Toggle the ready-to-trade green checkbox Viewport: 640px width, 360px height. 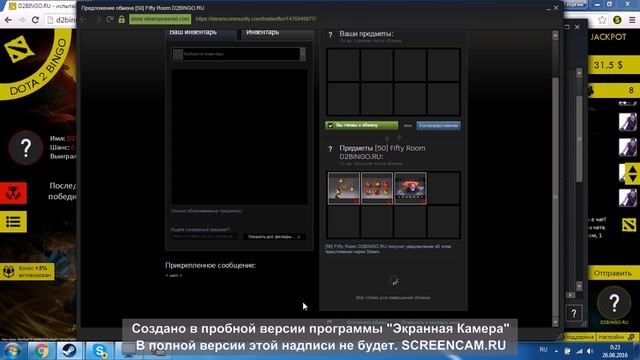click(331, 126)
